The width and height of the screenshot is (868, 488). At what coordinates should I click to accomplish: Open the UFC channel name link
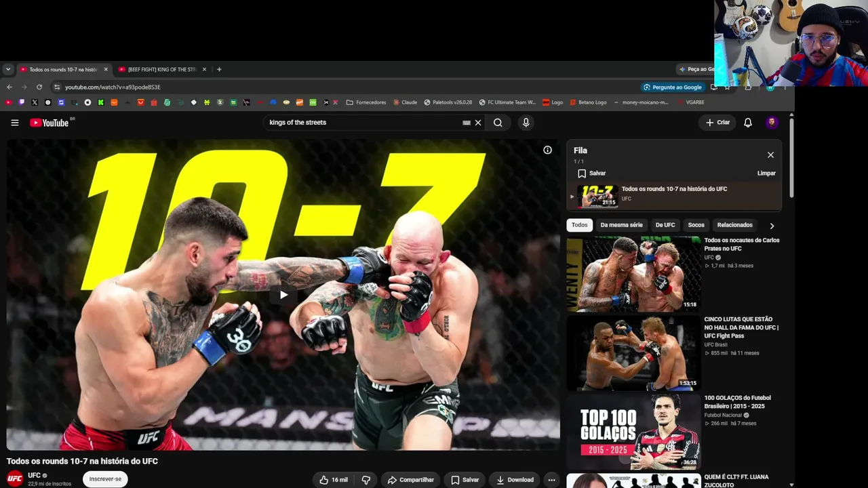pyautogui.click(x=34, y=475)
